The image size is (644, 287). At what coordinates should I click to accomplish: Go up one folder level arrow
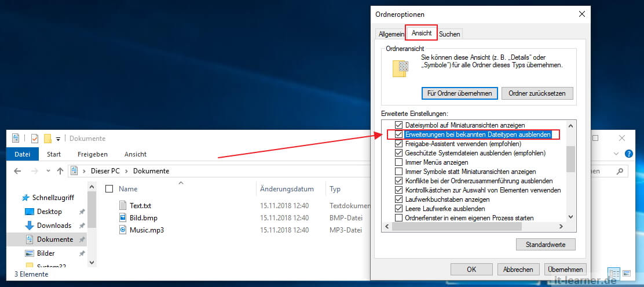click(x=60, y=171)
